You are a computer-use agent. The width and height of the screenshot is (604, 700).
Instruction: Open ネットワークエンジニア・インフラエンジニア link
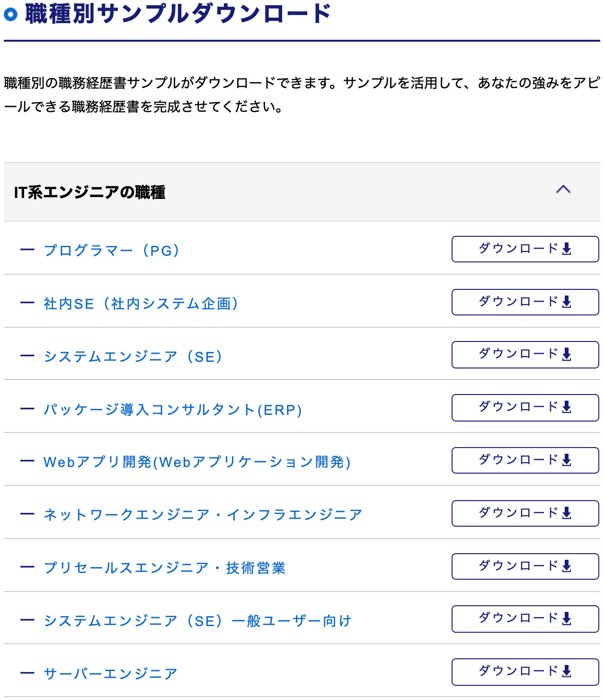coord(203,514)
